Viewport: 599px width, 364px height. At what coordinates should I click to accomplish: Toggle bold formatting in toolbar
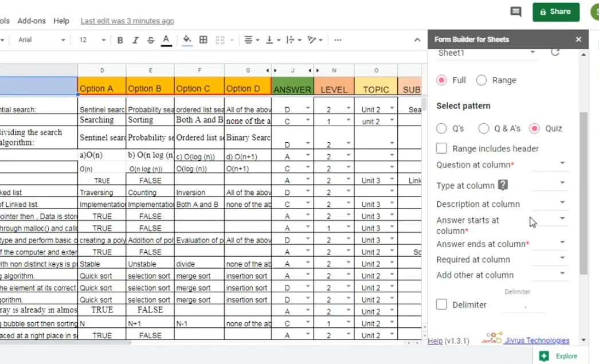click(x=120, y=40)
